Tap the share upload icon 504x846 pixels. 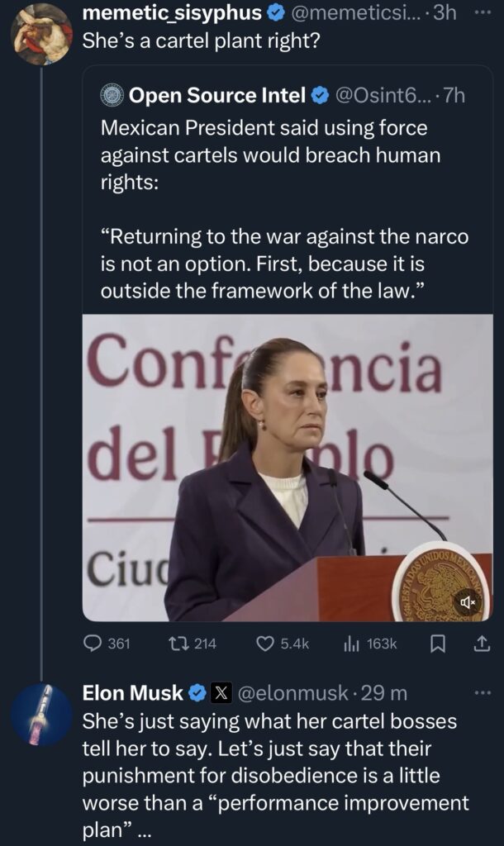tap(484, 644)
